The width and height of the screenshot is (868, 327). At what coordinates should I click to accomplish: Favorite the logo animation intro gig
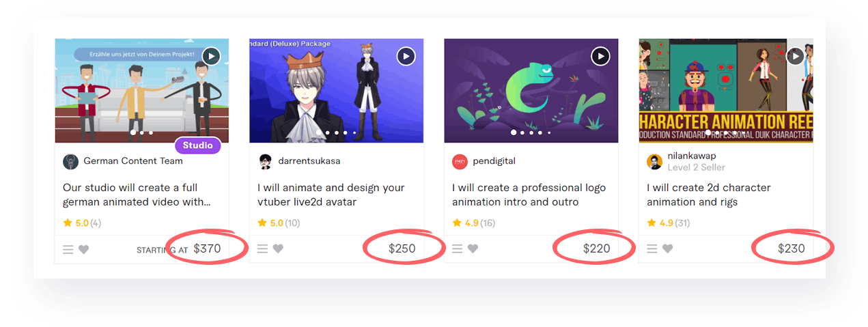point(473,249)
